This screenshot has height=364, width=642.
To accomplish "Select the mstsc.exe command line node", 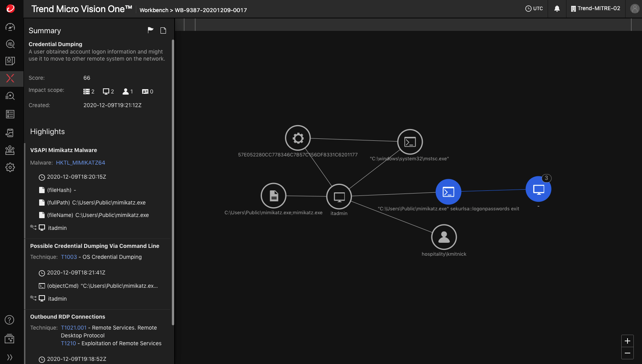I will (x=410, y=142).
